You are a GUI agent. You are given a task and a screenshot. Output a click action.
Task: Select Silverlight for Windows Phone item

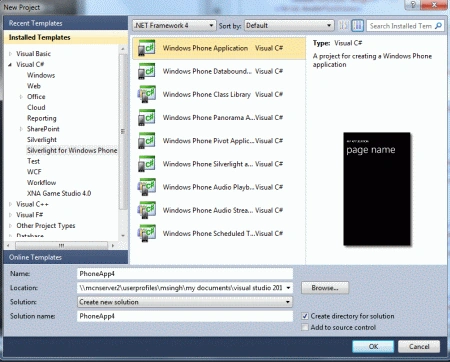(x=72, y=151)
